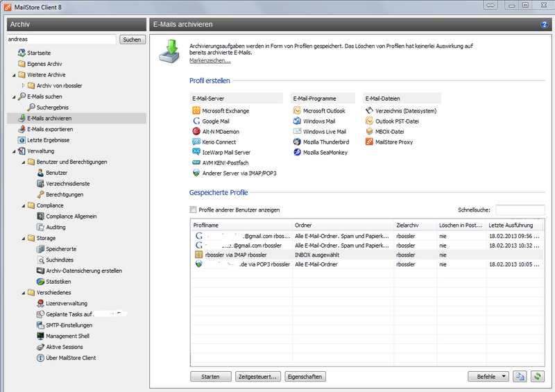Click the Management Shell icon
The width and height of the screenshot is (555, 392).
pos(40,336)
